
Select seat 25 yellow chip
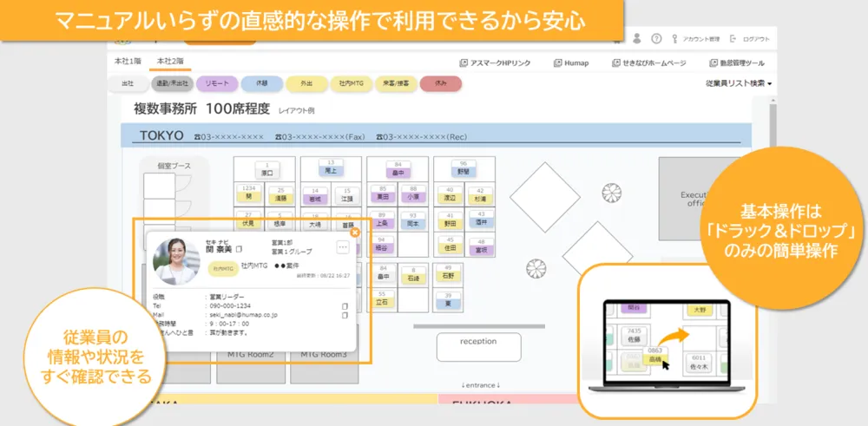pos(280,194)
